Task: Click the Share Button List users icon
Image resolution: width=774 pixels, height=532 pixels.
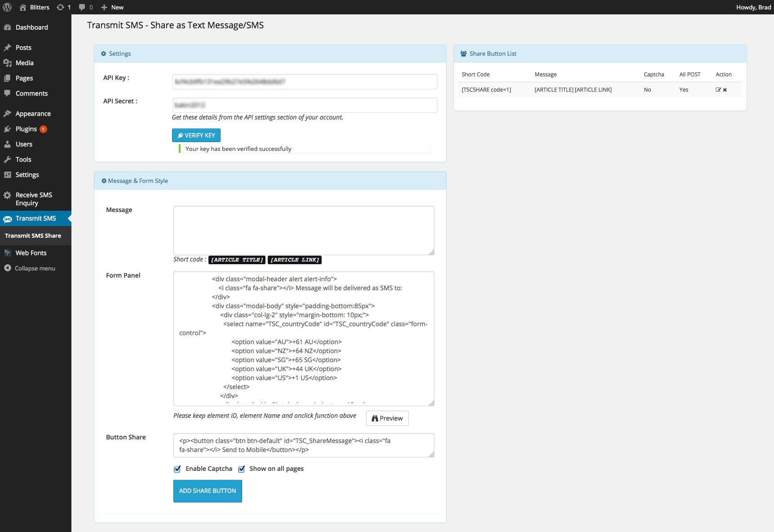Action: click(464, 53)
